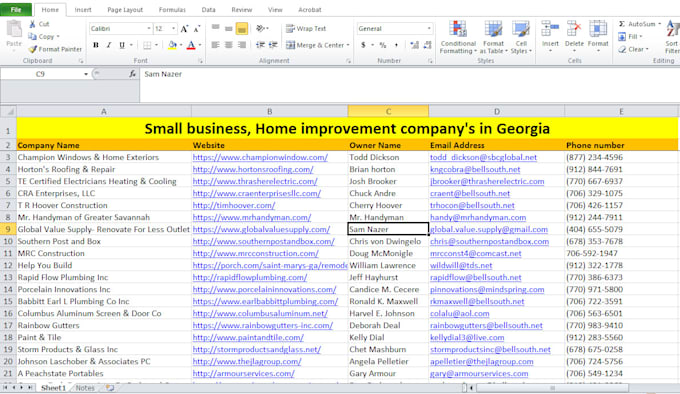Viewport: 680px width, 394px height.
Task: Align text to the top
Action: pyautogui.click(x=216, y=28)
